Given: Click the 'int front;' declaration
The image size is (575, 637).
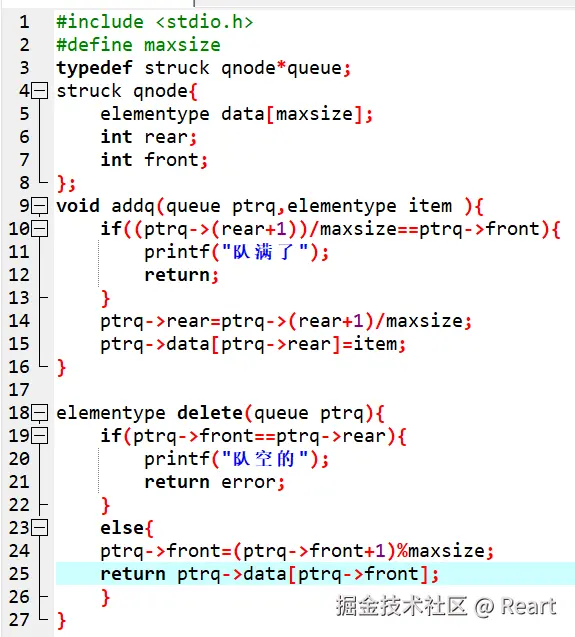Looking at the screenshot, I should pyautogui.click(x=154, y=160).
